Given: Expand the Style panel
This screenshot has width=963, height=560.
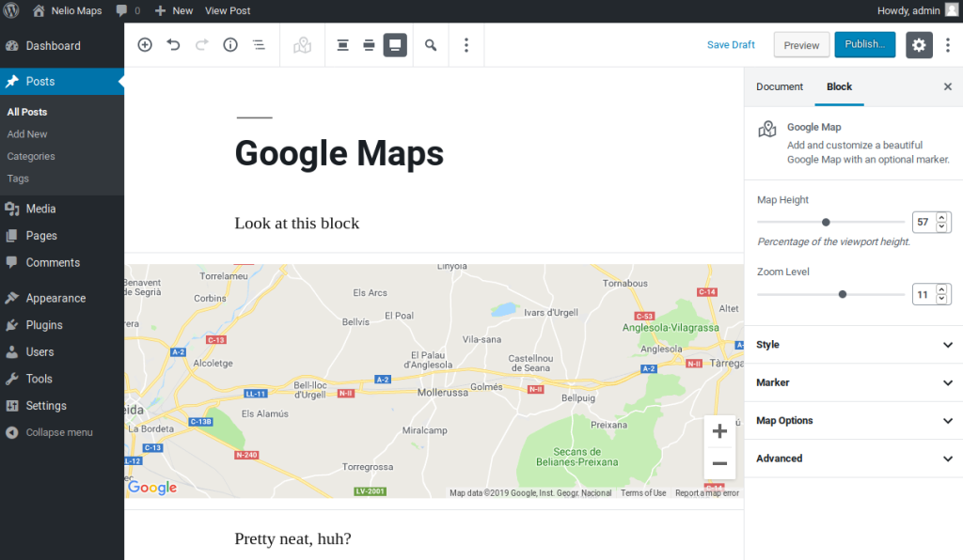Looking at the screenshot, I should pyautogui.click(x=853, y=345).
